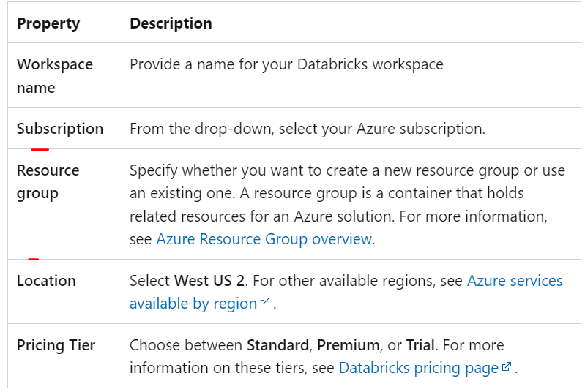
Task: Click the bold Premium tier text
Action: coord(349,345)
